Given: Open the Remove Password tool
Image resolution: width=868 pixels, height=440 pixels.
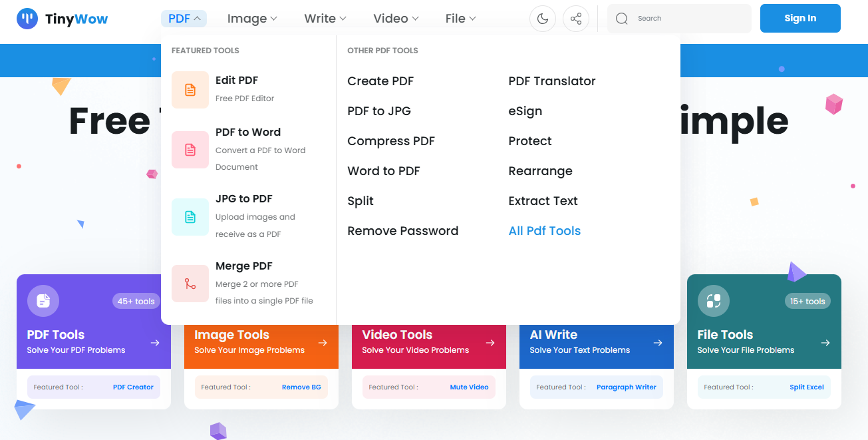Looking at the screenshot, I should pos(403,231).
